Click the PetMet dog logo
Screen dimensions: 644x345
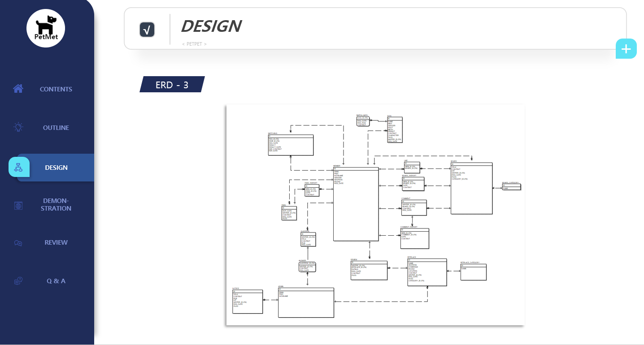pyautogui.click(x=46, y=28)
